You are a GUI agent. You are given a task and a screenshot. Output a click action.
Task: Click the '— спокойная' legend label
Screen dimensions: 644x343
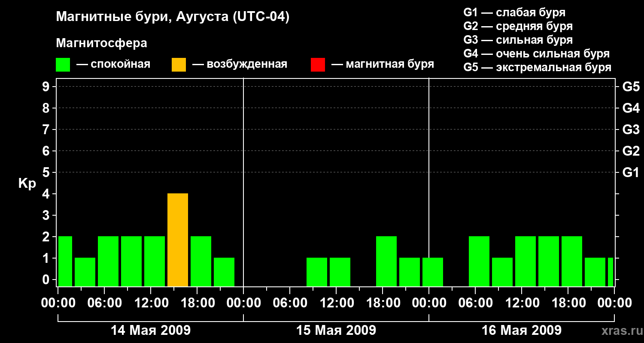pos(113,64)
